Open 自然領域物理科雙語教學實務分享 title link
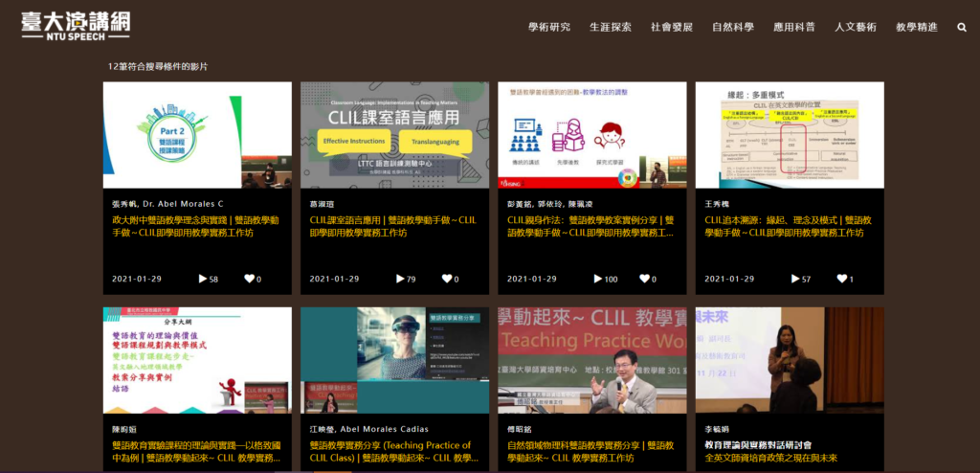This screenshot has height=473, width=980. click(x=590, y=452)
